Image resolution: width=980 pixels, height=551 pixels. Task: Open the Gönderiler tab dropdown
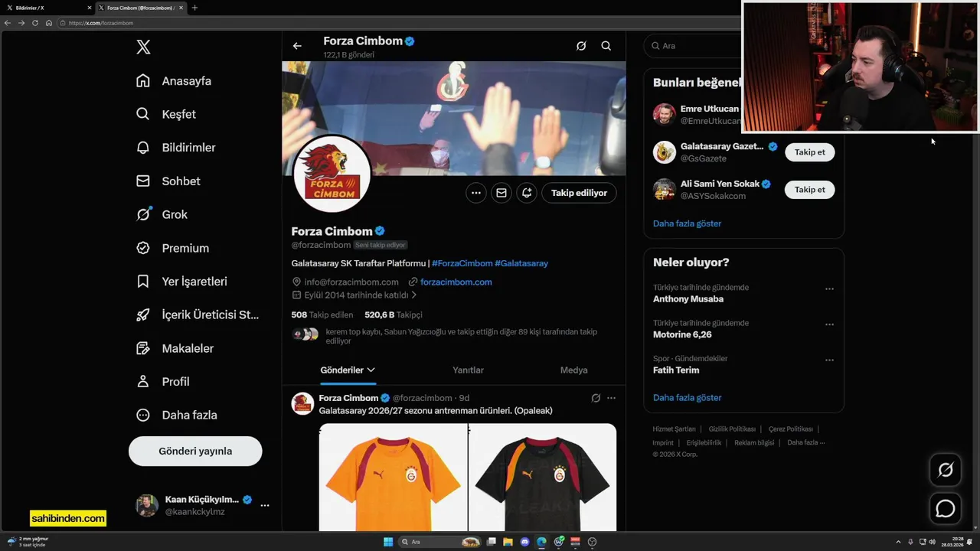coord(348,370)
